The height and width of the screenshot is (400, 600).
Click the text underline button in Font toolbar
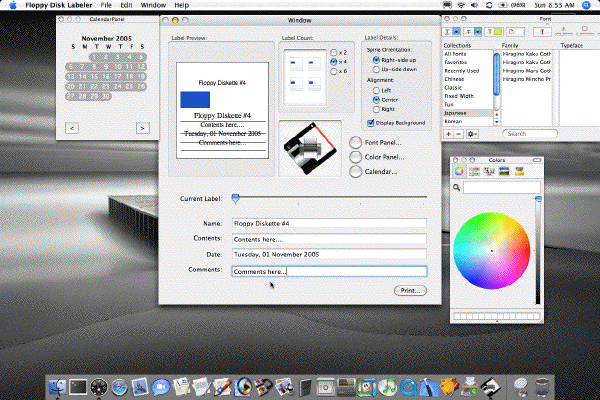447,32
